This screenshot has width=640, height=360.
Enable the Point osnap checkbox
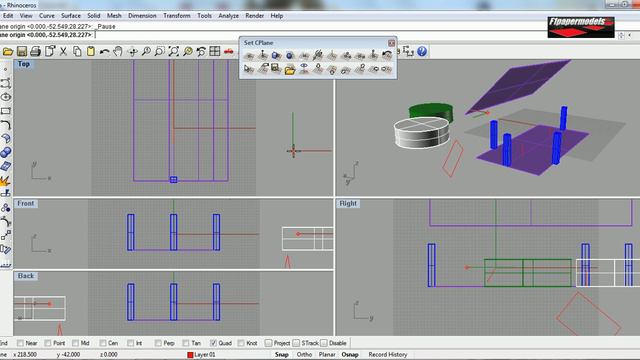[48, 343]
